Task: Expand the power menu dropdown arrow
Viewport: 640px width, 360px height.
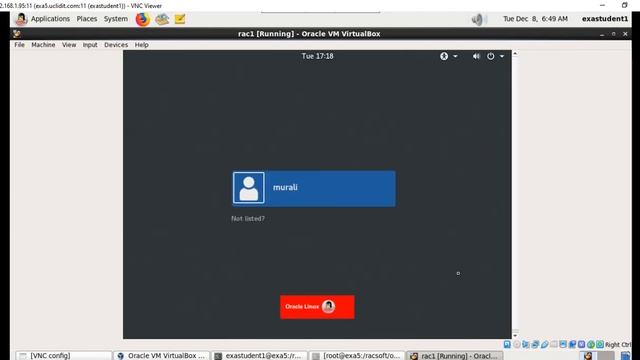Action: [502, 56]
